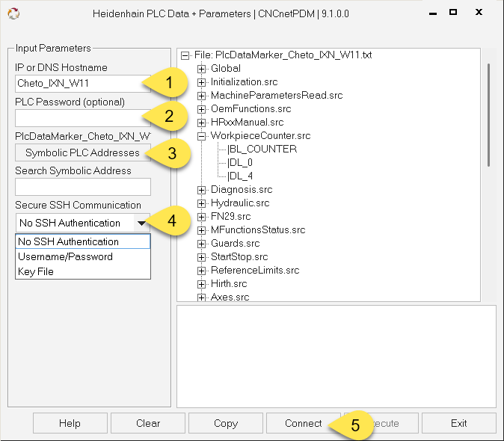Collapse the WorkpieceCounter.src node

[x=202, y=136]
